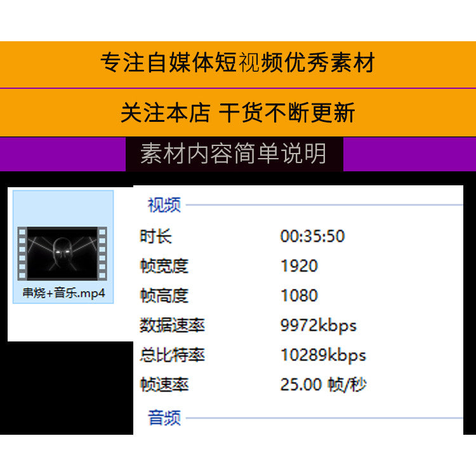Click the 数据速率 label

[x=172, y=325]
